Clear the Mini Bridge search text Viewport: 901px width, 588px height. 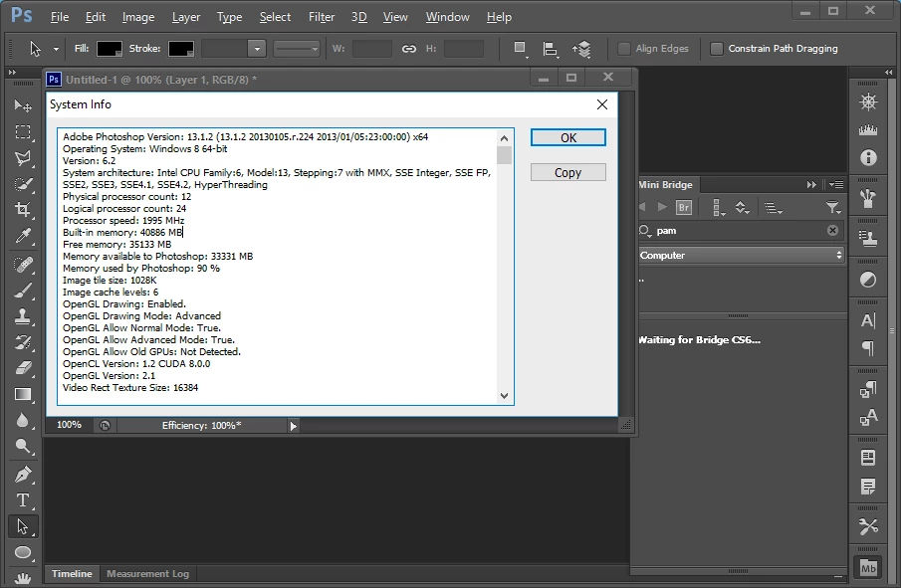pos(832,230)
